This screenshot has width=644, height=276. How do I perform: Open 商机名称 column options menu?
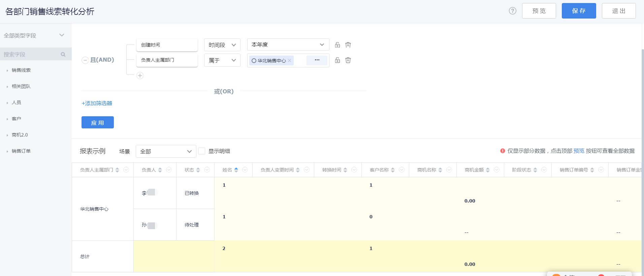pos(449,170)
